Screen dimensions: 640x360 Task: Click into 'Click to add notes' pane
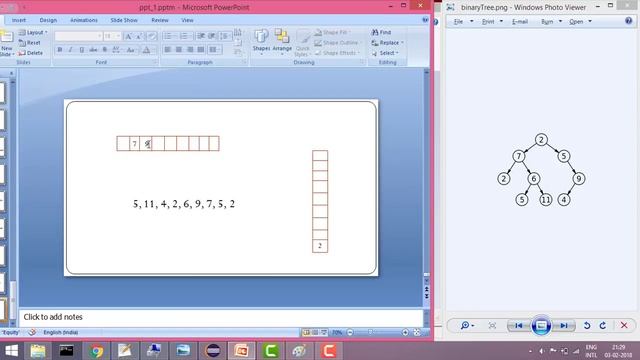pos(221,317)
